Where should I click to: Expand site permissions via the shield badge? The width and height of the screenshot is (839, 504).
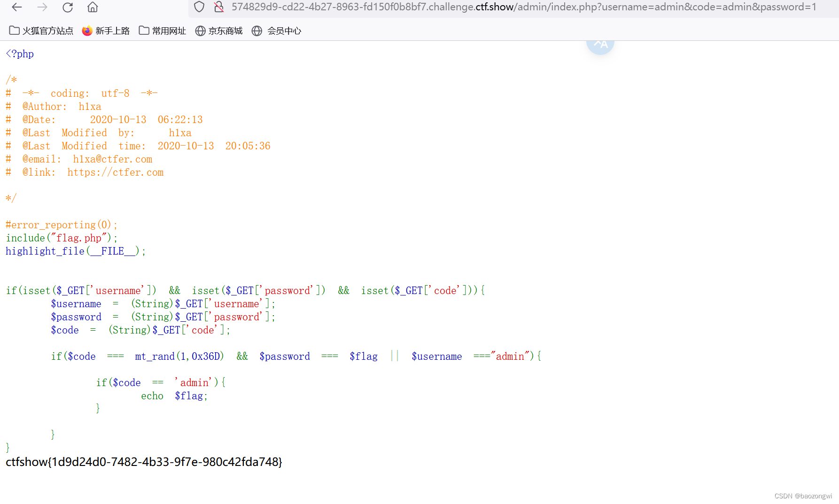coord(199,7)
